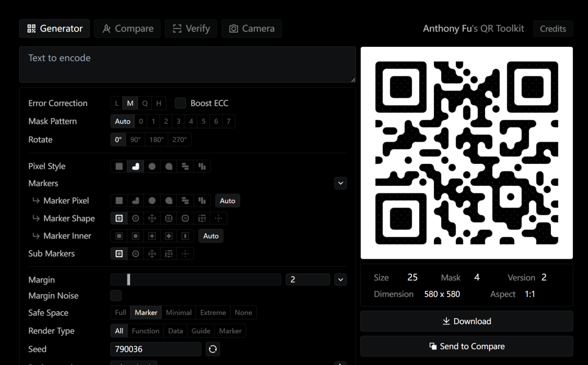Select rounded Pixel Style option
The image size is (588, 365).
(x=136, y=167)
